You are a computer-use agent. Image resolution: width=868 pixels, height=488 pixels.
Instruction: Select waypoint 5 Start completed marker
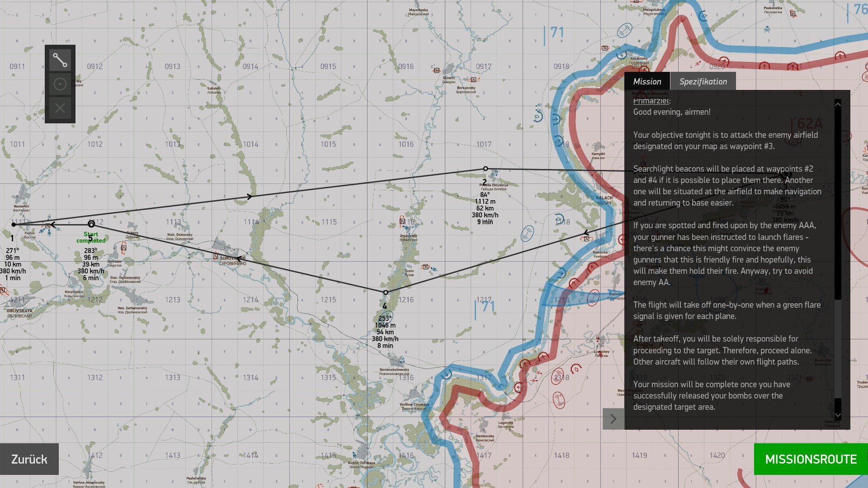click(91, 224)
